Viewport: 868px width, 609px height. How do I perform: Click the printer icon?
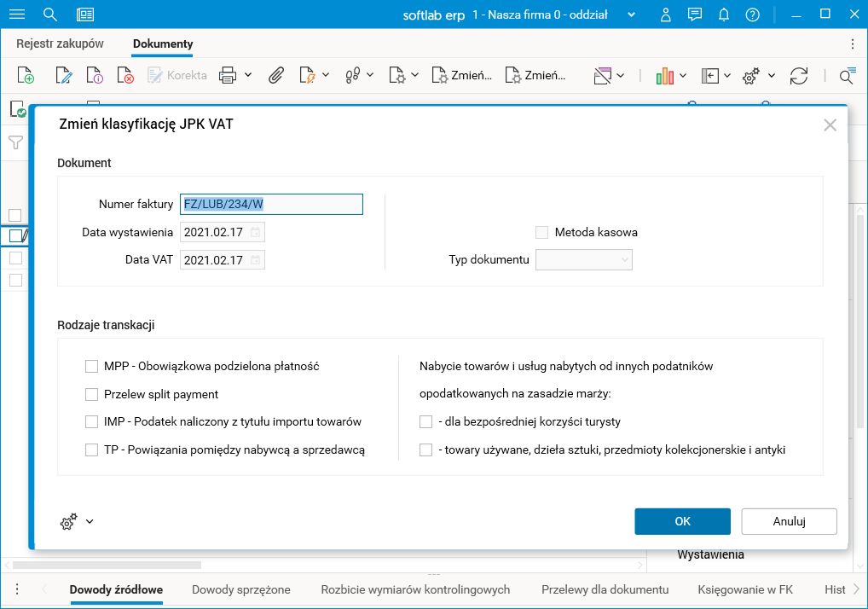click(228, 75)
